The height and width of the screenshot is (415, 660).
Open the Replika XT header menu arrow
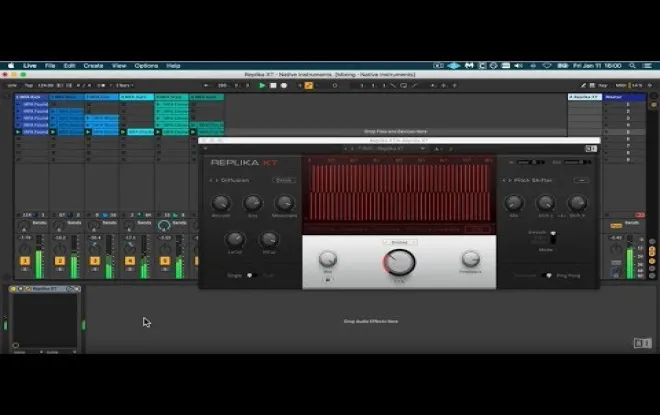click(x=205, y=149)
